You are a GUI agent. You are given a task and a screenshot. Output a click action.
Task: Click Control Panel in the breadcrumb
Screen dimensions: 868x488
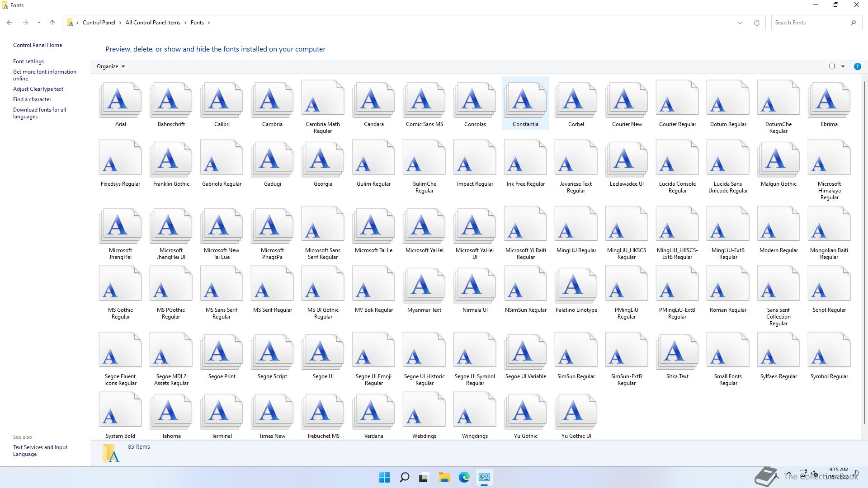(99, 23)
